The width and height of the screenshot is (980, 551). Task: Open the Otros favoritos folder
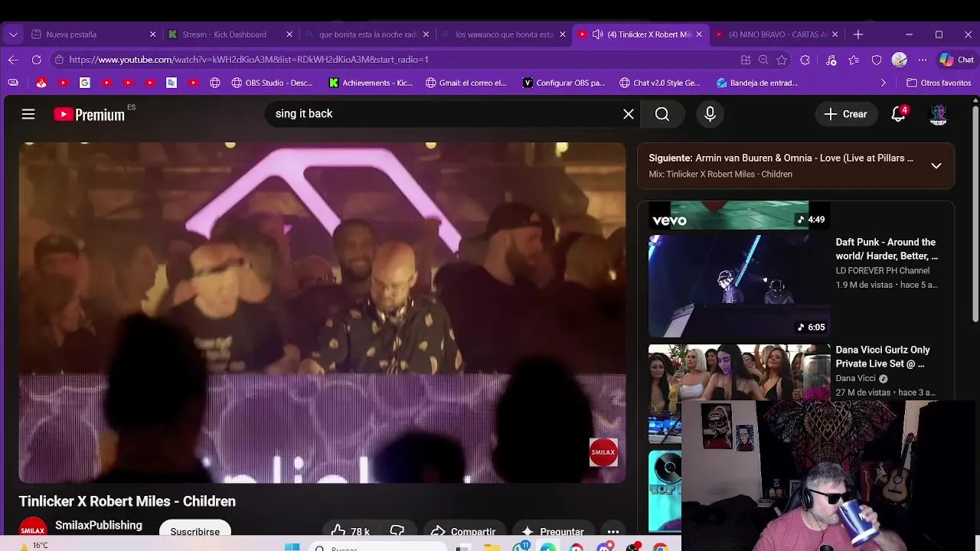(939, 83)
